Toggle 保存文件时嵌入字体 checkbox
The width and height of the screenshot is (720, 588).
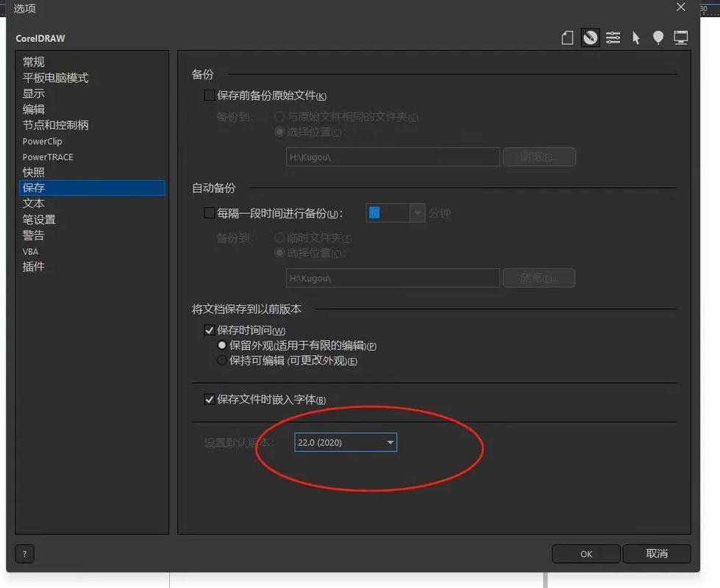pyautogui.click(x=210, y=399)
